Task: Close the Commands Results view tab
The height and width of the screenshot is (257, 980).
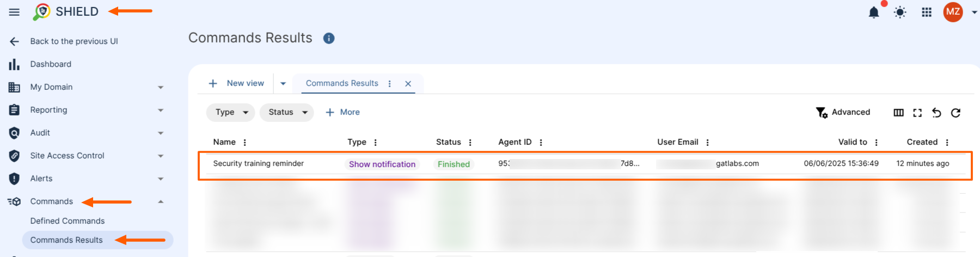Action: coord(408,83)
